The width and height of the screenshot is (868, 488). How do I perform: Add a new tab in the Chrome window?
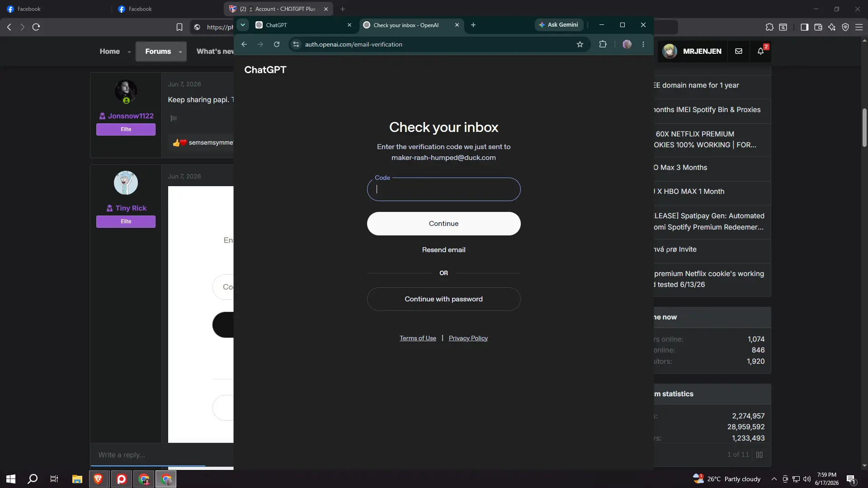473,25
